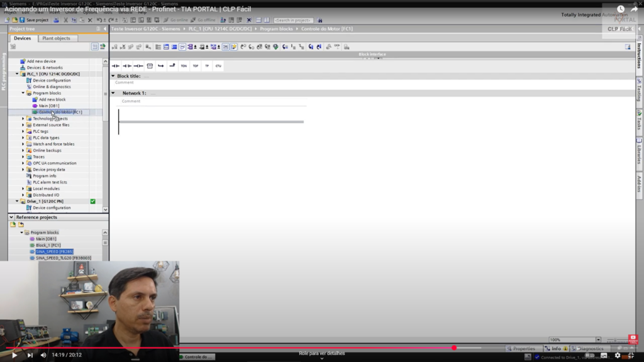Collapse the Reference projects panel
The width and height of the screenshot is (644, 362).
pos(11,217)
